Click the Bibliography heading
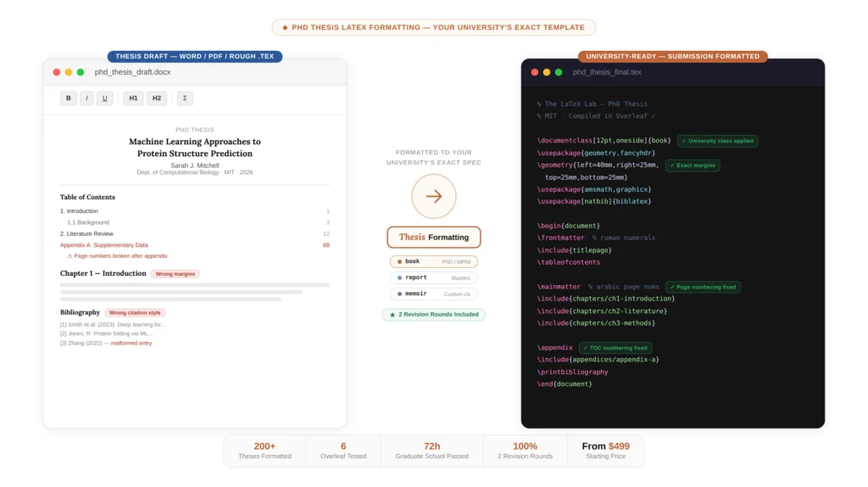 80,312
